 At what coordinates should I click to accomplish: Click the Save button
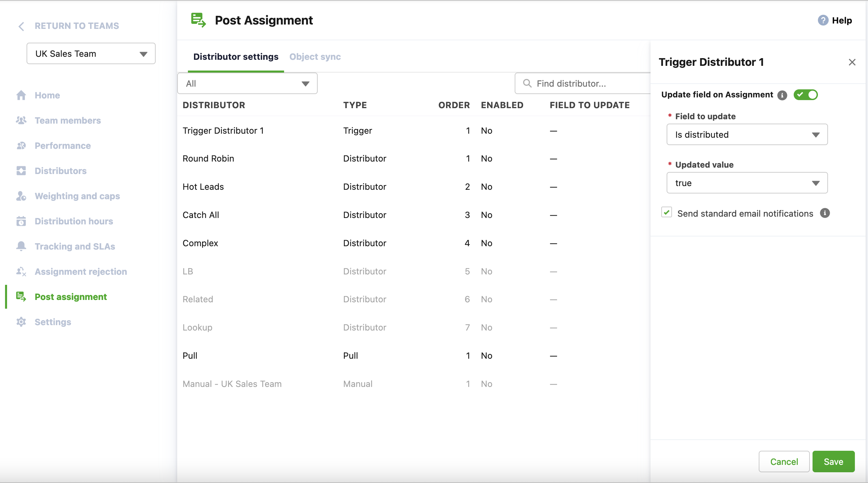[x=833, y=462]
